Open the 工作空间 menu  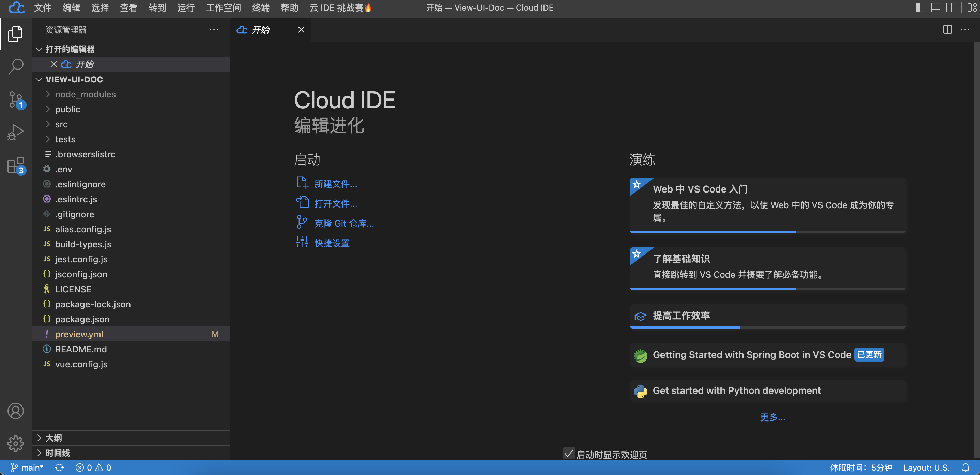pos(223,7)
